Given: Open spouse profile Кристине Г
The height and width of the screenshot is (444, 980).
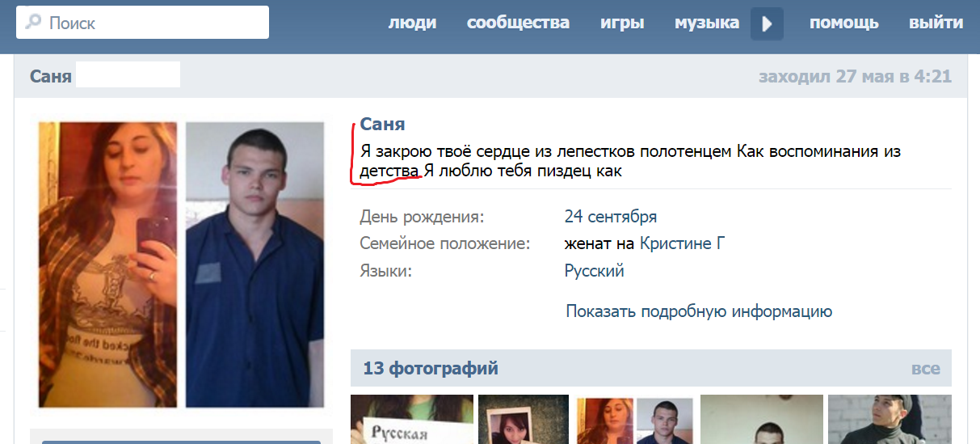Looking at the screenshot, I should tap(682, 243).
